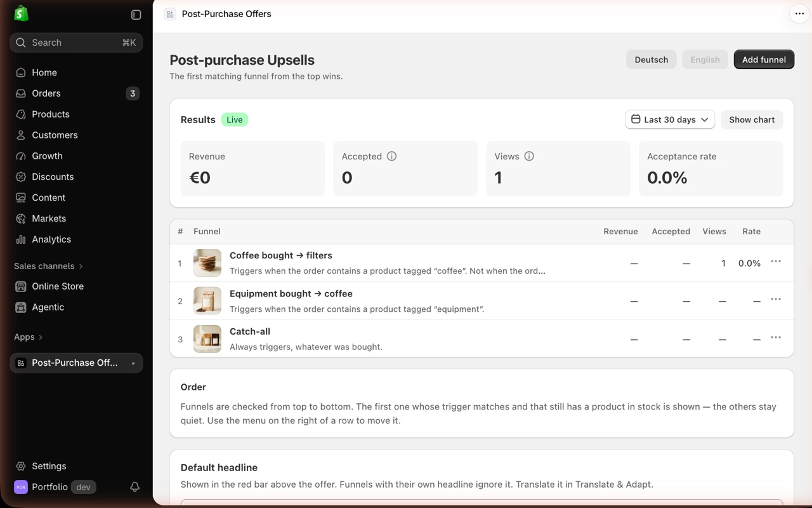Click the search magnifier icon
Viewport: 812px width, 508px height.
[21, 43]
